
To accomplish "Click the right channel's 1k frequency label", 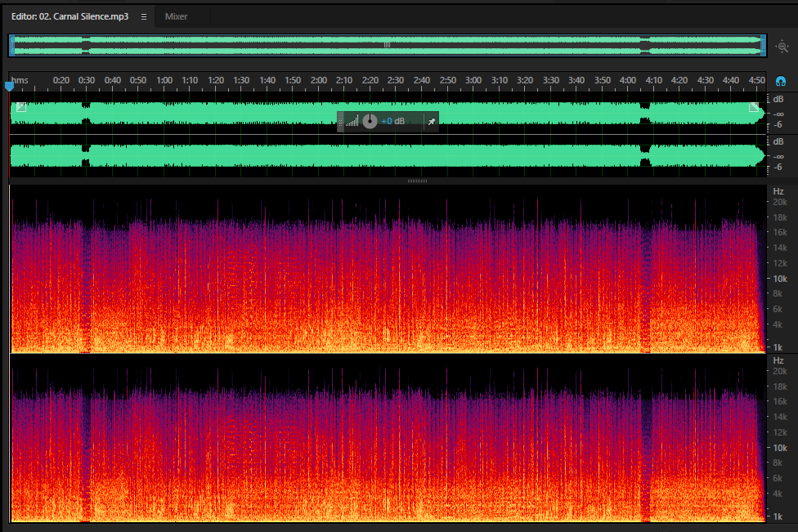I will 778,516.
